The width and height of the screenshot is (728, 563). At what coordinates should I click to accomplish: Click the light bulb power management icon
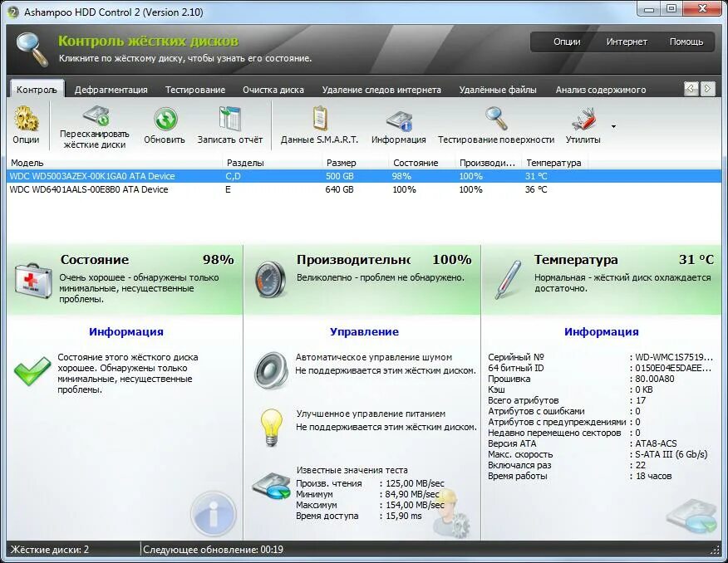pyautogui.click(x=272, y=427)
